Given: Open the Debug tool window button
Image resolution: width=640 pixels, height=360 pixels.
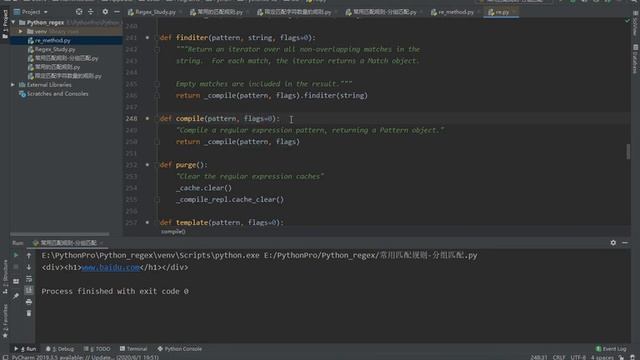Looking at the screenshot, I should point(60,349).
